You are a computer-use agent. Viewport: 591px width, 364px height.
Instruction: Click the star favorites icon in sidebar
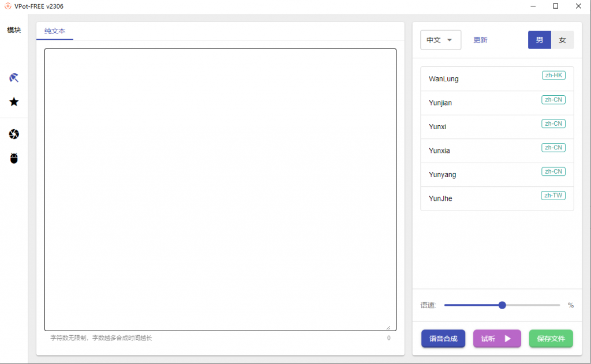click(x=14, y=102)
